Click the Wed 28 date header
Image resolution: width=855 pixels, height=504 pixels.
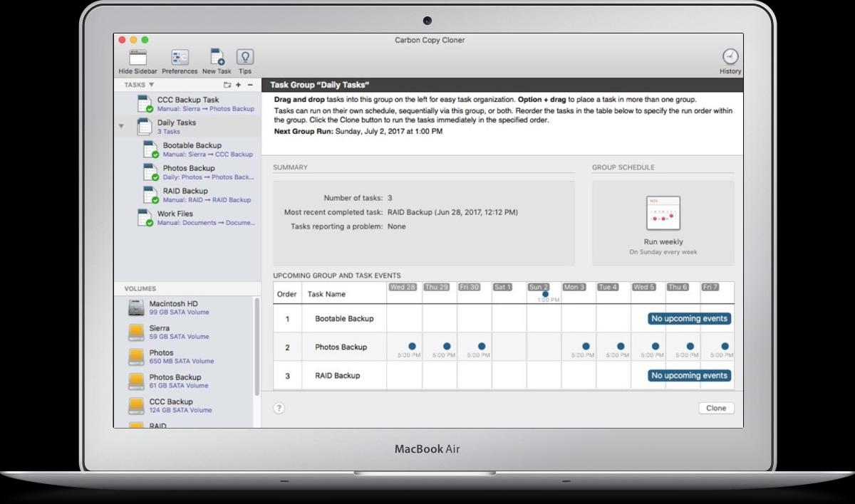(x=403, y=287)
